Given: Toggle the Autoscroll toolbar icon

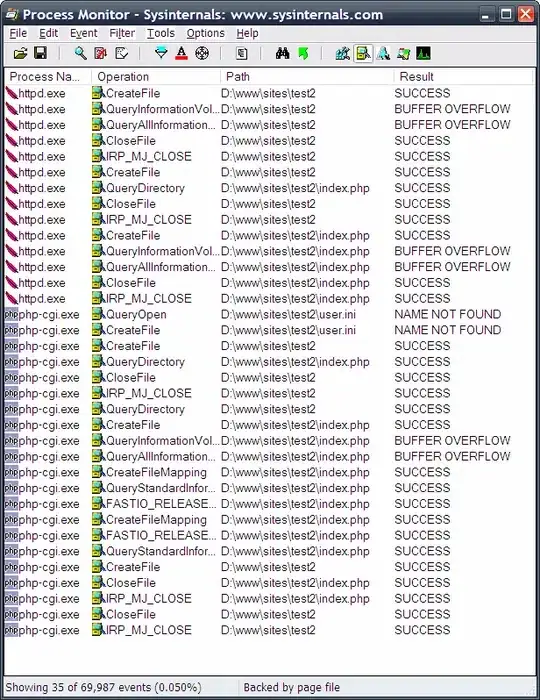Looking at the screenshot, I should (101, 54).
